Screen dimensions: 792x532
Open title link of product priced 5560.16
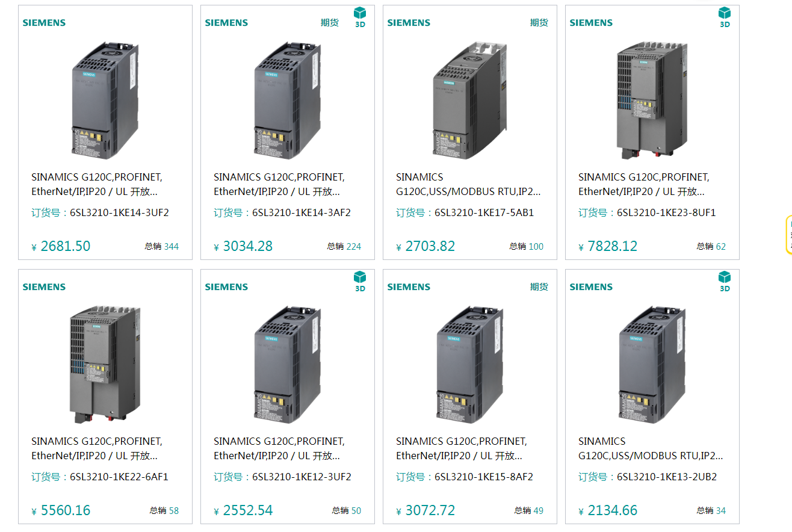(97, 448)
